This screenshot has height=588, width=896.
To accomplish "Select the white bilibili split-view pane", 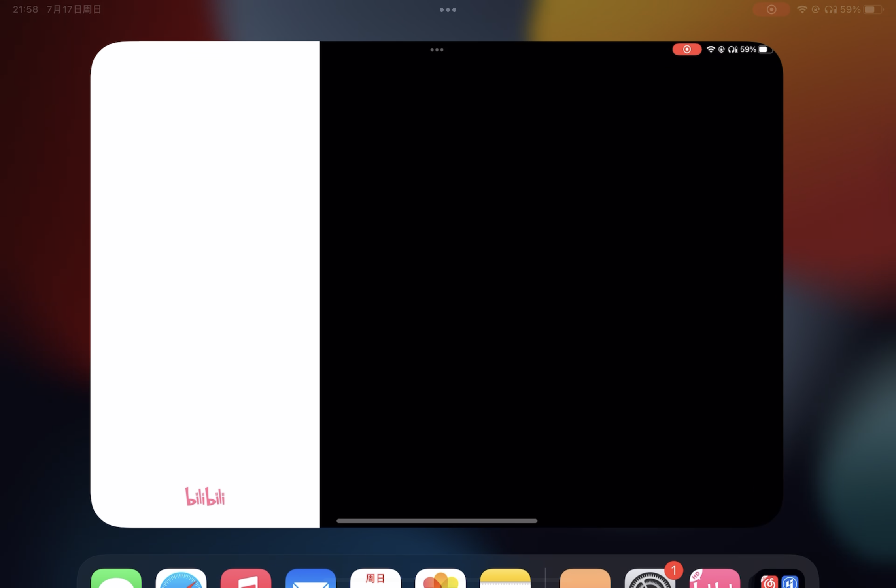I will tap(205, 277).
